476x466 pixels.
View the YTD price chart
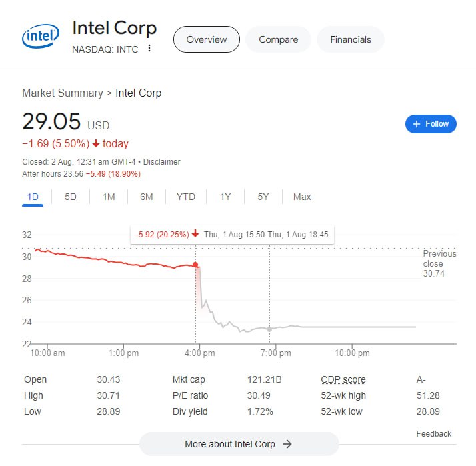pyautogui.click(x=186, y=197)
